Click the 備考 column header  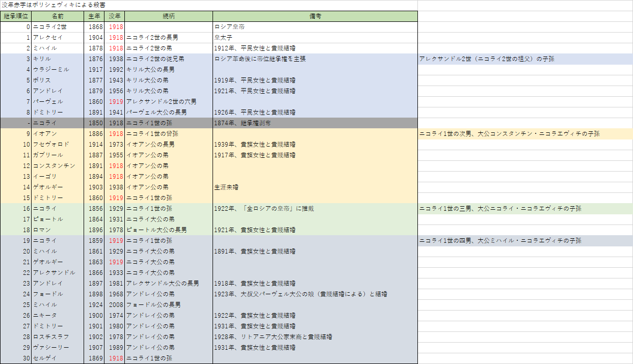pyautogui.click(x=315, y=16)
